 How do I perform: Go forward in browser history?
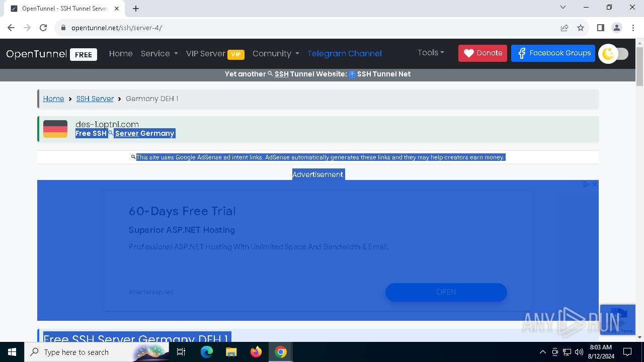tap(27, 28)
